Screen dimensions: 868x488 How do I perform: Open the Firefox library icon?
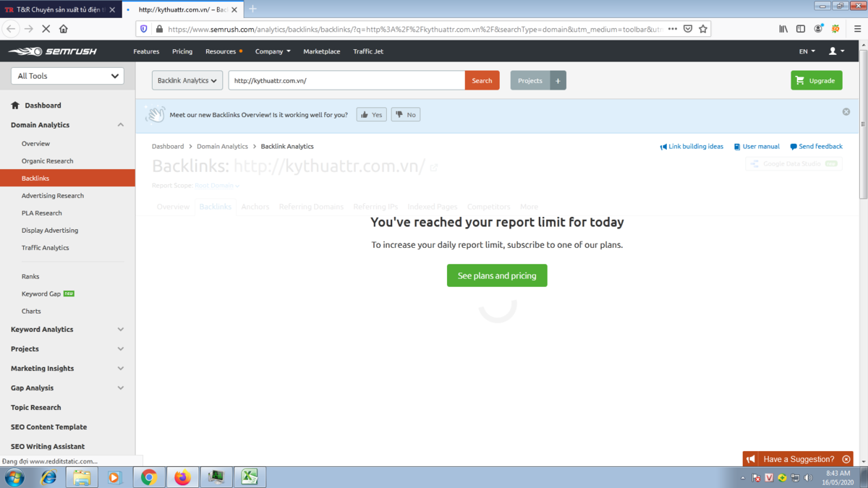pyautogui.click(x=783, y=29)
